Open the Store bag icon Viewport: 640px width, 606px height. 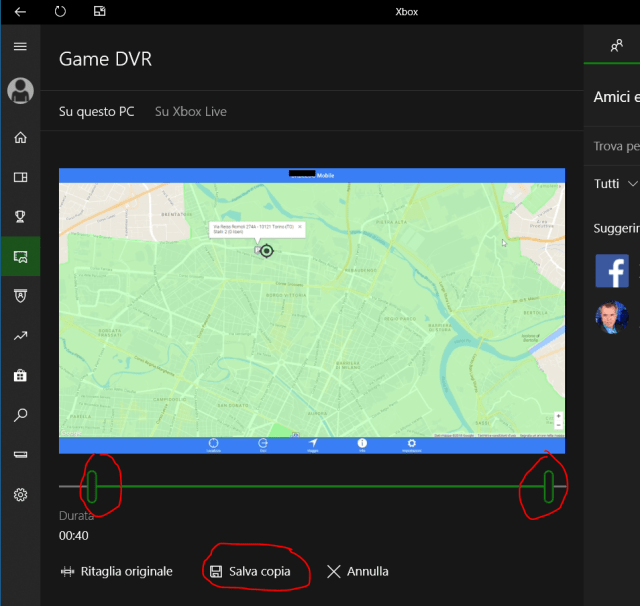click(20, 376)
